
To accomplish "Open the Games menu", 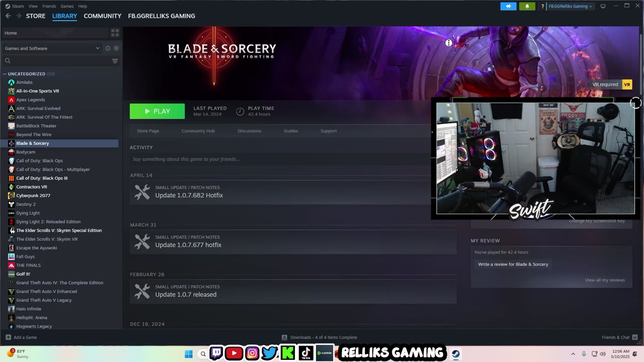I will [x=67, y=6].
